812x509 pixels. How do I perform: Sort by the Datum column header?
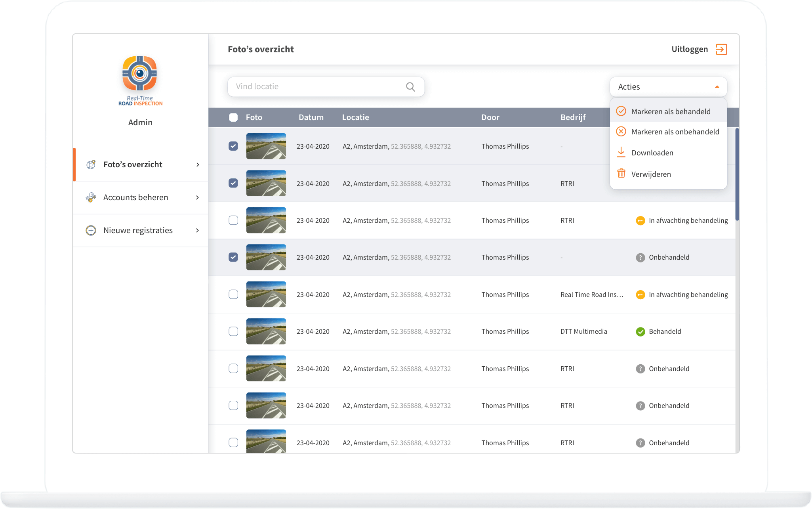pos(311,117)
